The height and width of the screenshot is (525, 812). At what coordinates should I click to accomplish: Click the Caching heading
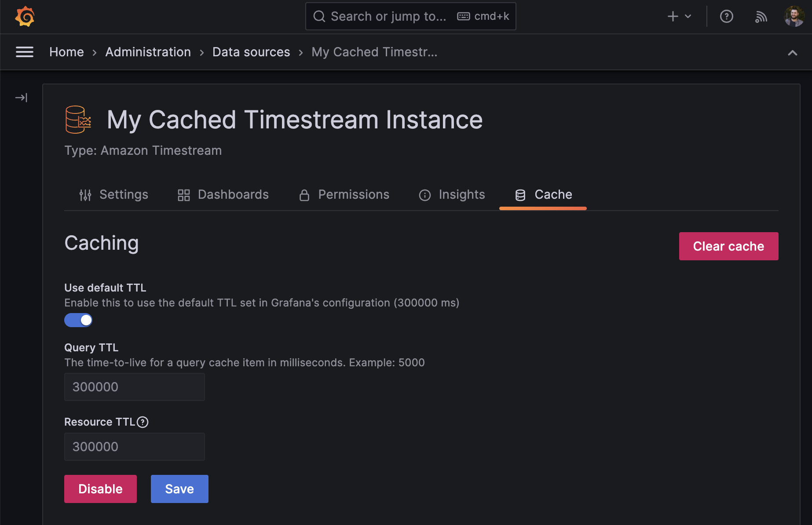tap(102, 243)
